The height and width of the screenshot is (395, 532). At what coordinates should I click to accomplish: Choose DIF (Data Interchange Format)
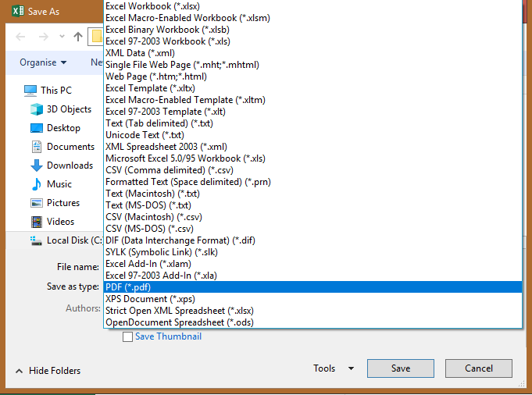tap(312, 240)
